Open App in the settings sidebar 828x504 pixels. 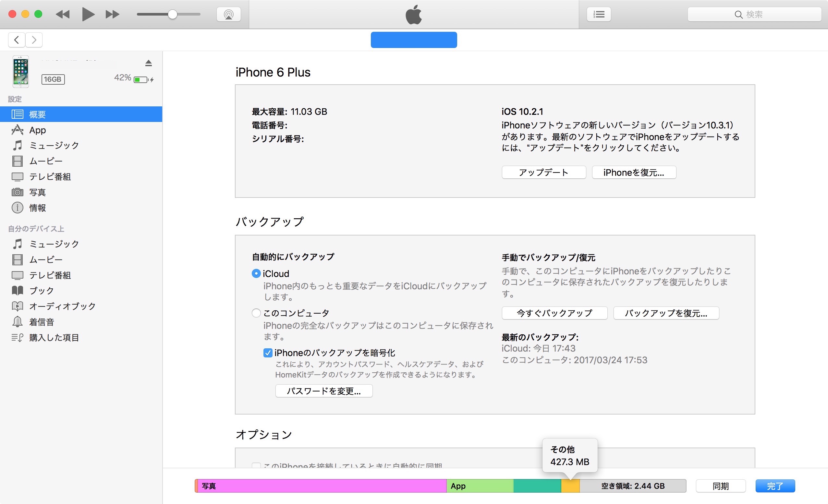pos(81,130)
